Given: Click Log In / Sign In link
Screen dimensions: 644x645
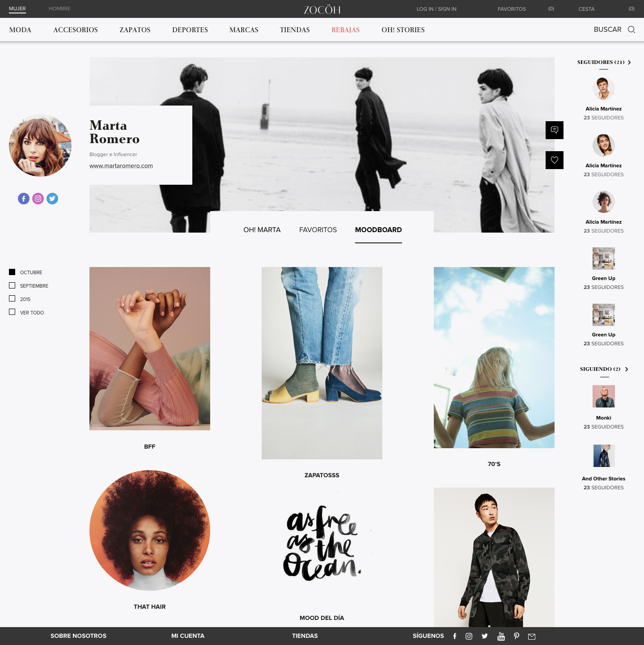Looking at the screenshot, I should (x=436, y=9).
